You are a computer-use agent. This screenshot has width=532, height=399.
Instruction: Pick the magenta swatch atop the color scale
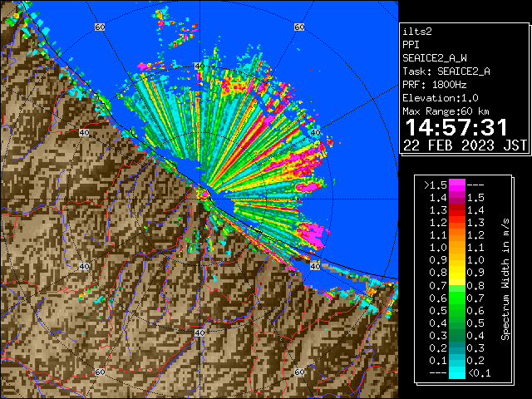point(457,185)
